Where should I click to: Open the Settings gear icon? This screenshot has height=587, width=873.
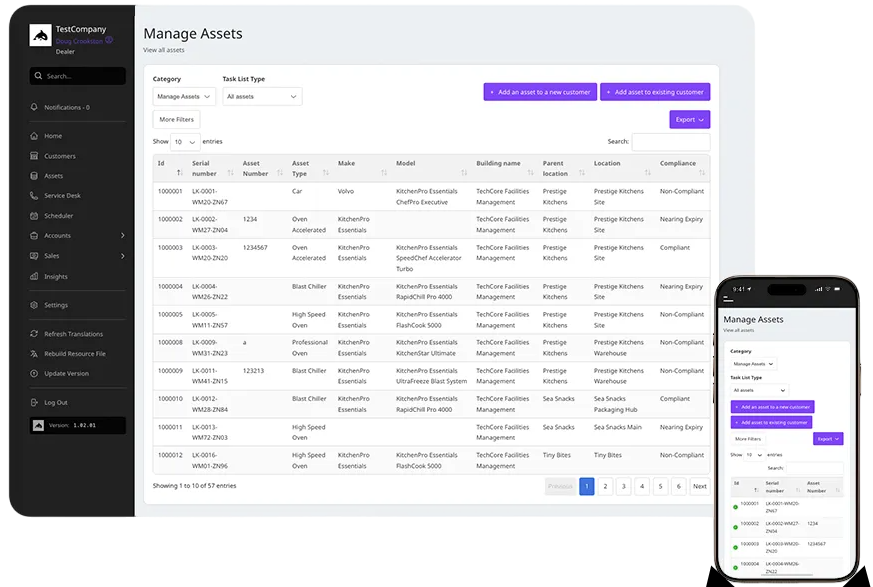(34, 305)
